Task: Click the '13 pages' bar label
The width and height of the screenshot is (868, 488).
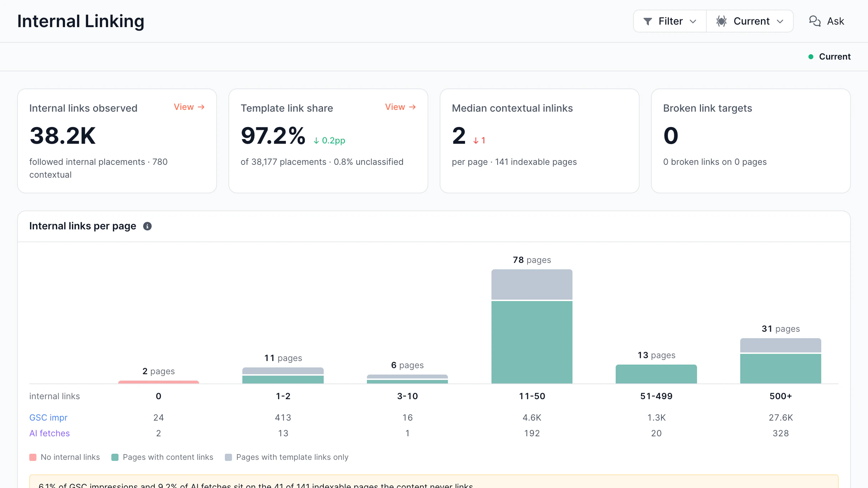Action: coord(656,355)
